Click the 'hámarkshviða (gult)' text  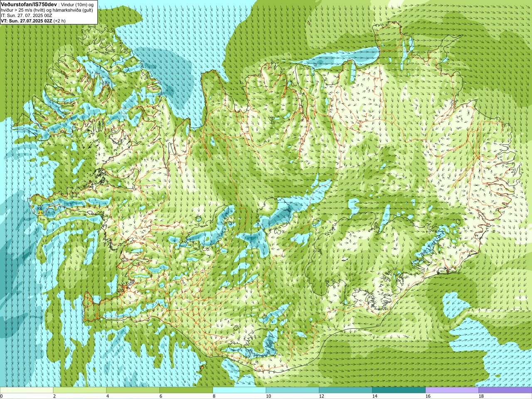[73, 10]
